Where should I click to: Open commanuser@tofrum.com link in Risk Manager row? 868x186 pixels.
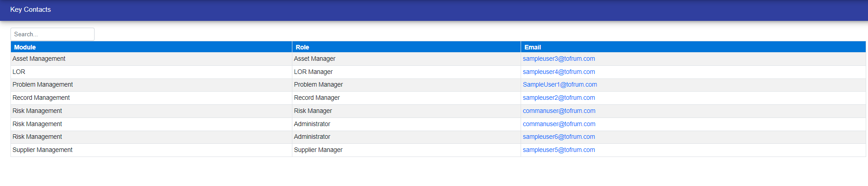(x=559, y=111)
